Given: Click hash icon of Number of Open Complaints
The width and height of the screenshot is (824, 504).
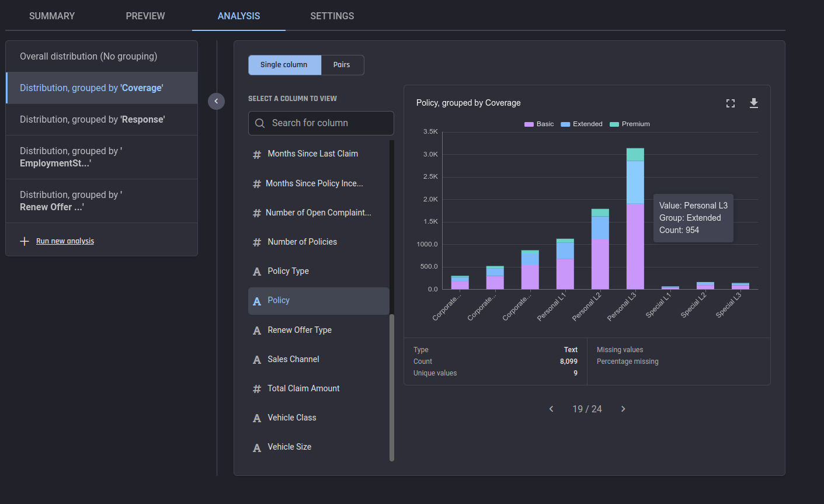Looking at the screenshot, I should pos(257,213).
